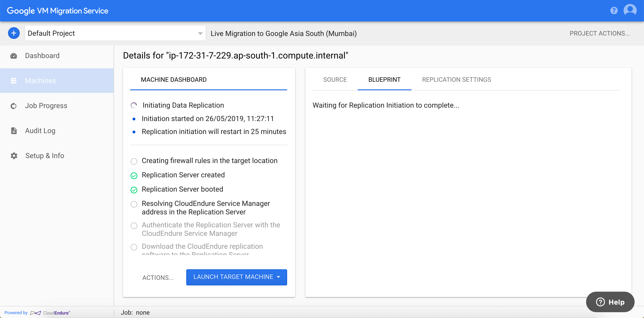The image size is (644, 318).
Task: Open the ACTIONS... menu for this machine
Action: pyautogui.click(x=158, y=278)
